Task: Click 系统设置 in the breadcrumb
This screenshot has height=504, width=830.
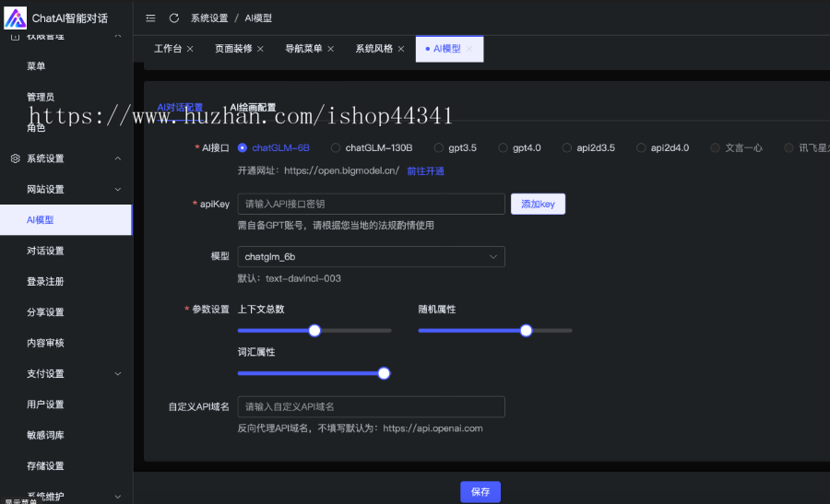Action: click(x=209, y=18)
